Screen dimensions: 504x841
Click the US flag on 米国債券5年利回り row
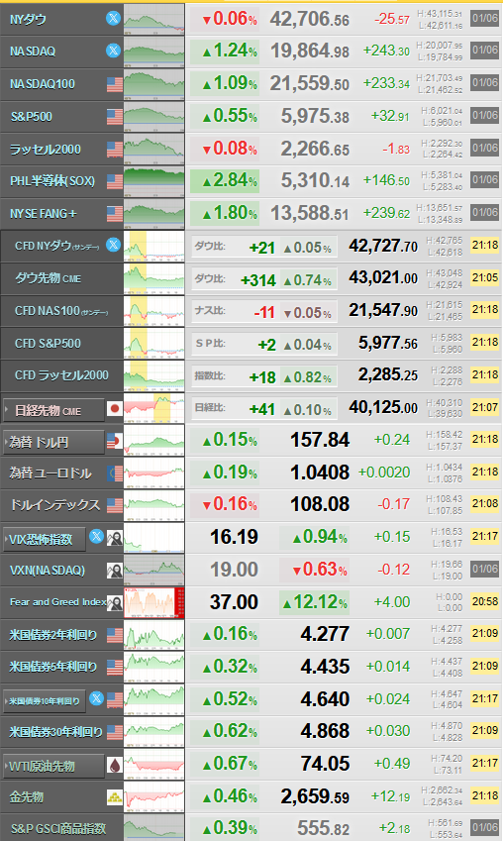pos(114,668)
